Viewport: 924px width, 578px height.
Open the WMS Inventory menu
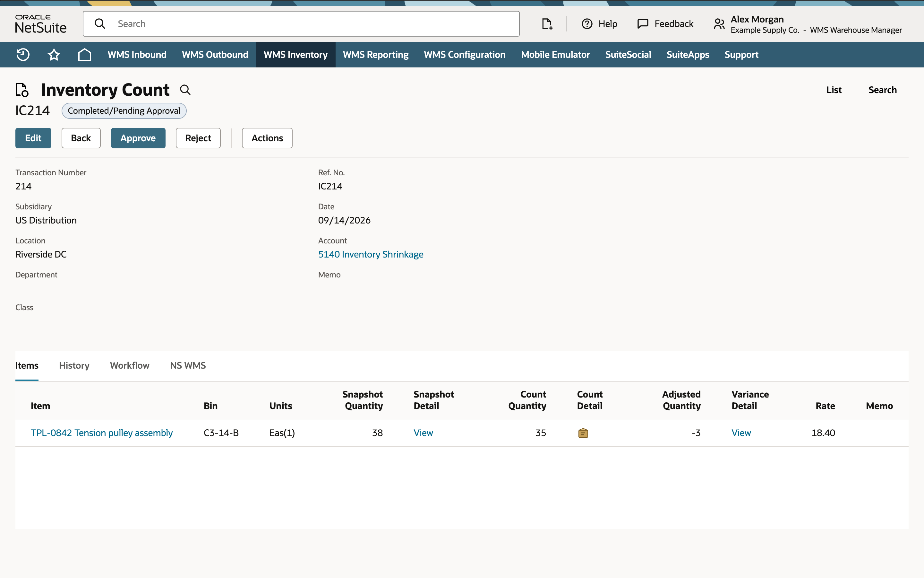click(295, 55)
